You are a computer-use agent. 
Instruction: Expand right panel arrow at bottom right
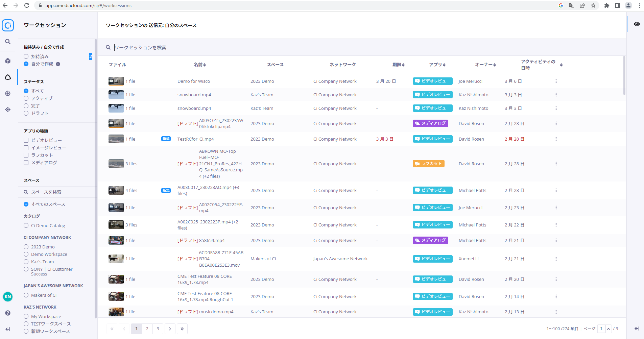point(637,329)
